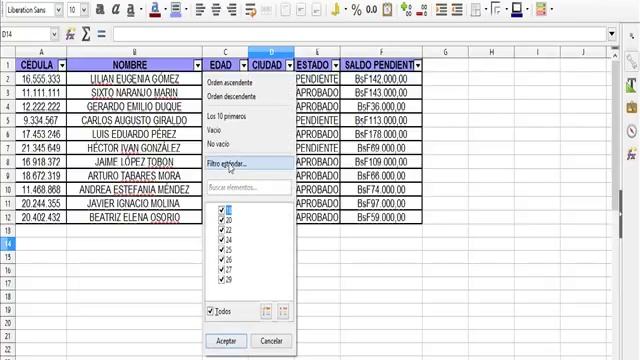
Task: Insert Sum function
Action: coord(86,34)
